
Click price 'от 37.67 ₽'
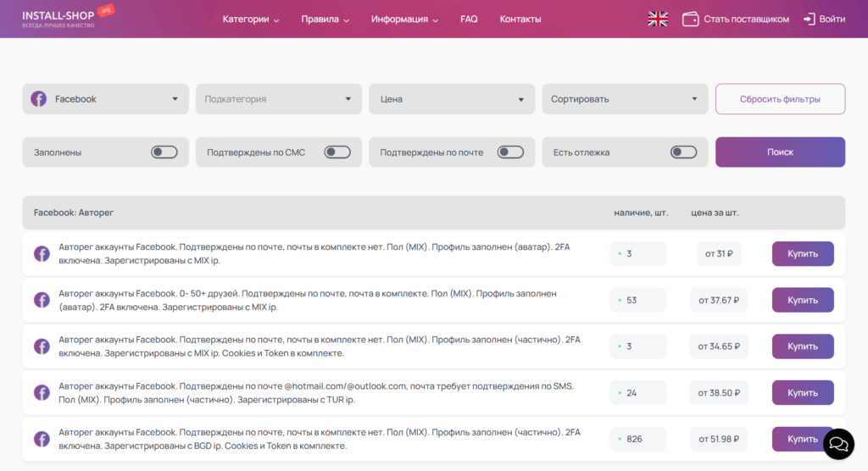pos(719,300)
